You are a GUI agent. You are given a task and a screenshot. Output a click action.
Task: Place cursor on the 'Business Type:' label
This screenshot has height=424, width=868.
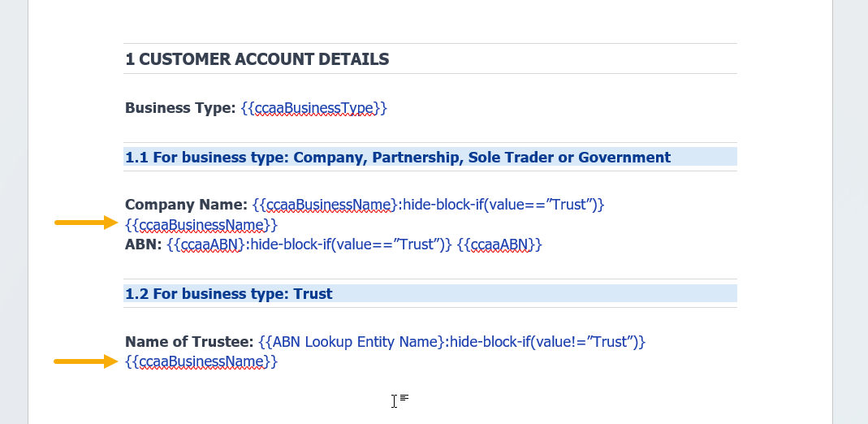coord(180,108)
